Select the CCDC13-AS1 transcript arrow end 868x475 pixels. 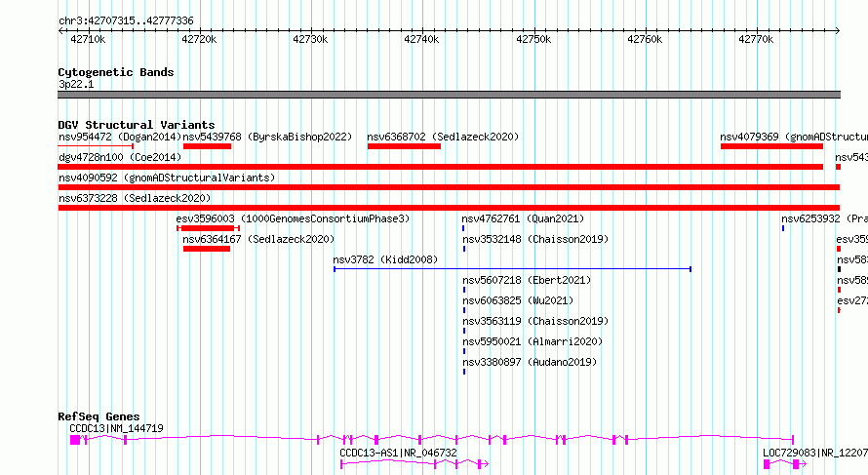point(484,464)
